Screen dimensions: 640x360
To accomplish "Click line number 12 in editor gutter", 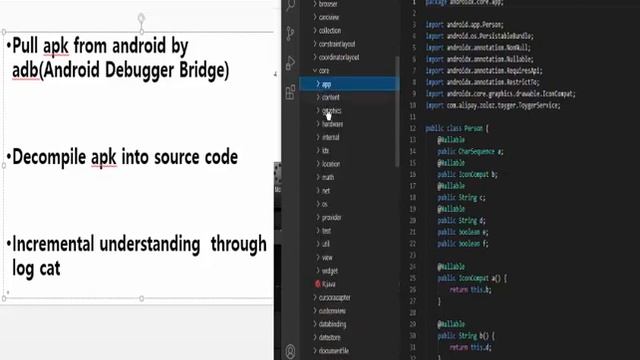I will tap(413, 129).
